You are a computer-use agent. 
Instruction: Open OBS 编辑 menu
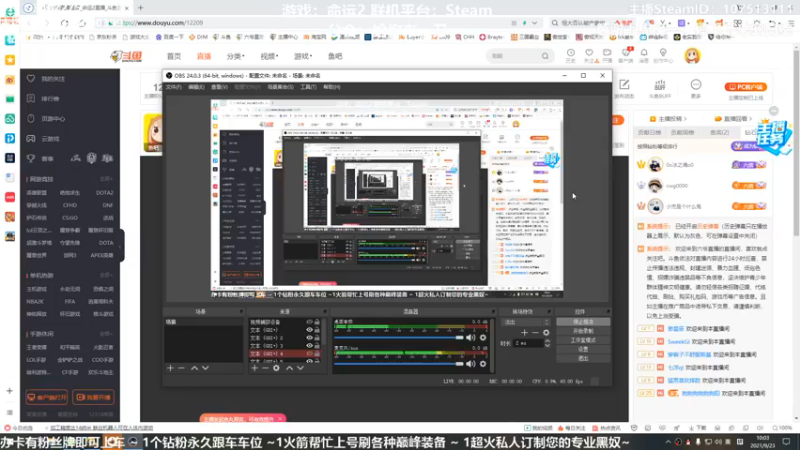196,87
